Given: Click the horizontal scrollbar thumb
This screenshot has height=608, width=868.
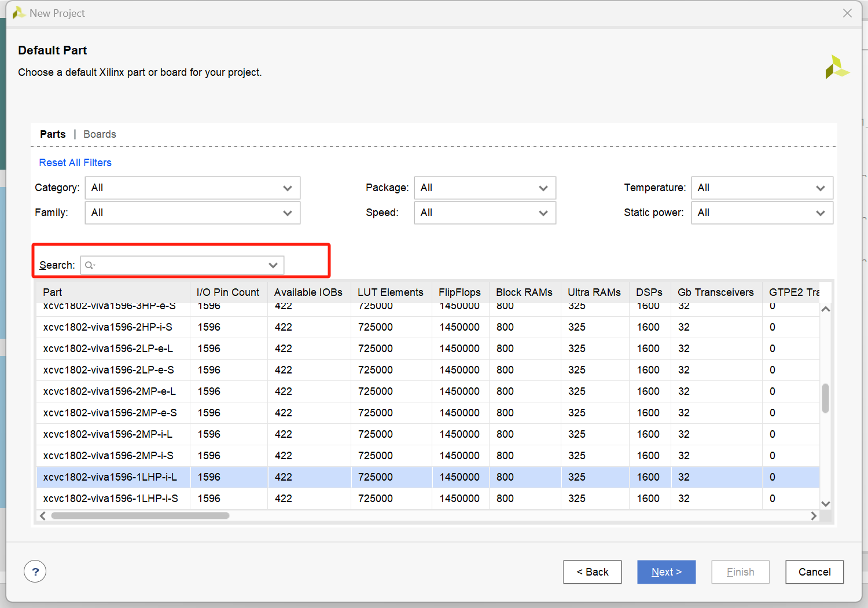Looking at the screenshot, I should [x=140, y=515].
